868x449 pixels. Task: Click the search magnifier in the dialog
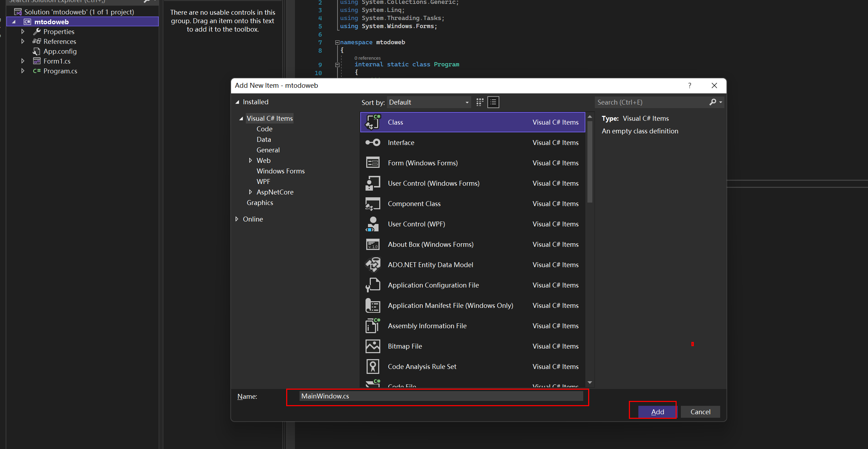point(713,102)
